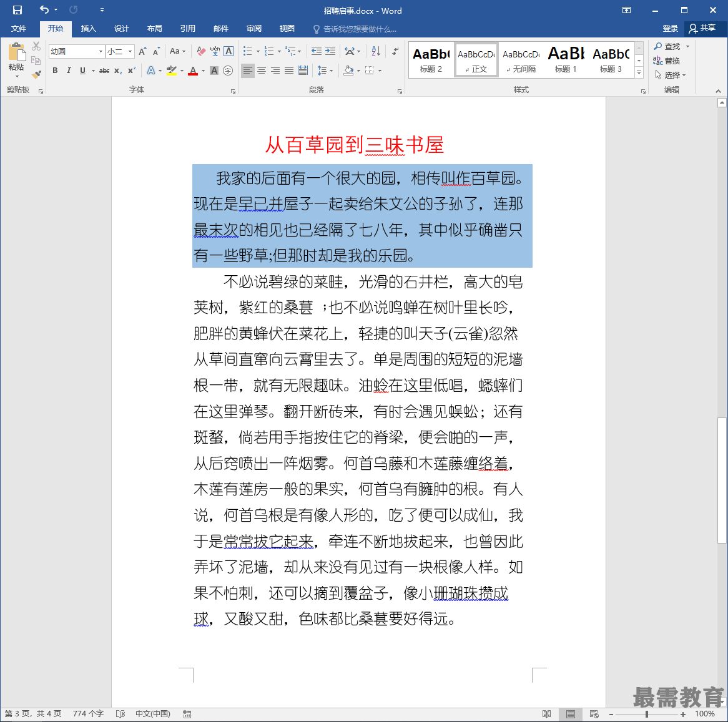728x722 pixels.
Task: Click the 共享 share button
Action: pos(702,29)
